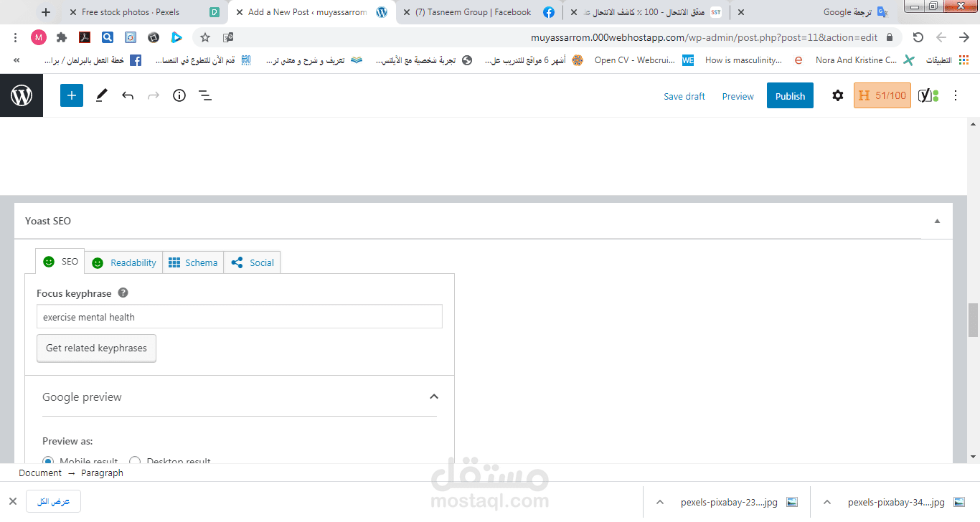Viewport: 980px width, 522px height.
Task: Open the editor Settings gear
Action: point(838,95)
